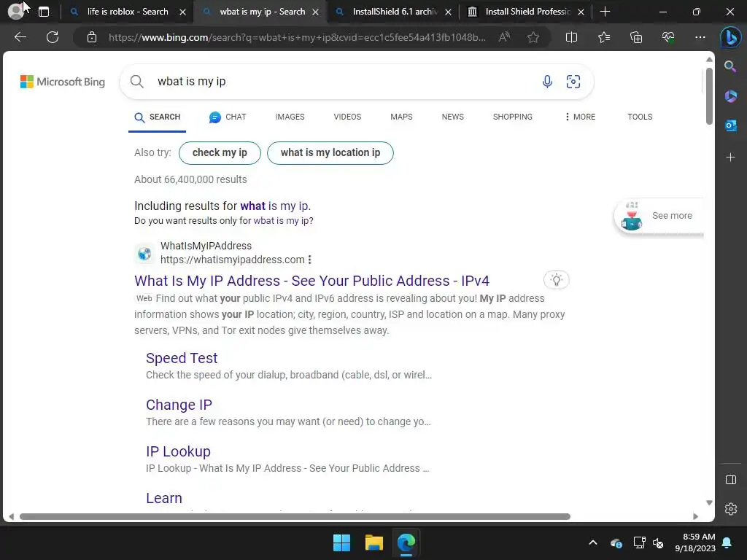Search using an image icon
747x560 pixels.
tap(573, 82)
